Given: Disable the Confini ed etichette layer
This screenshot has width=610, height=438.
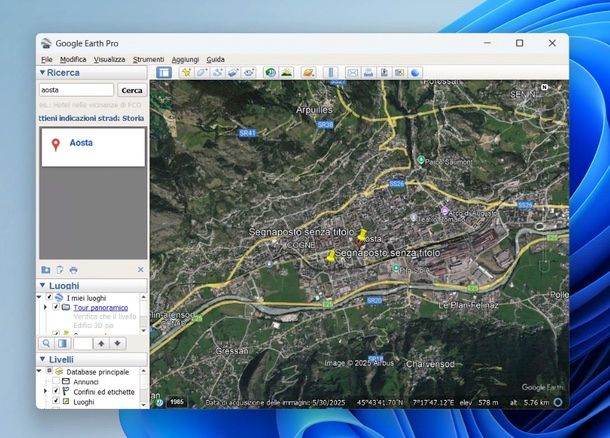Looking at the screenshot, I should point(56,391).
